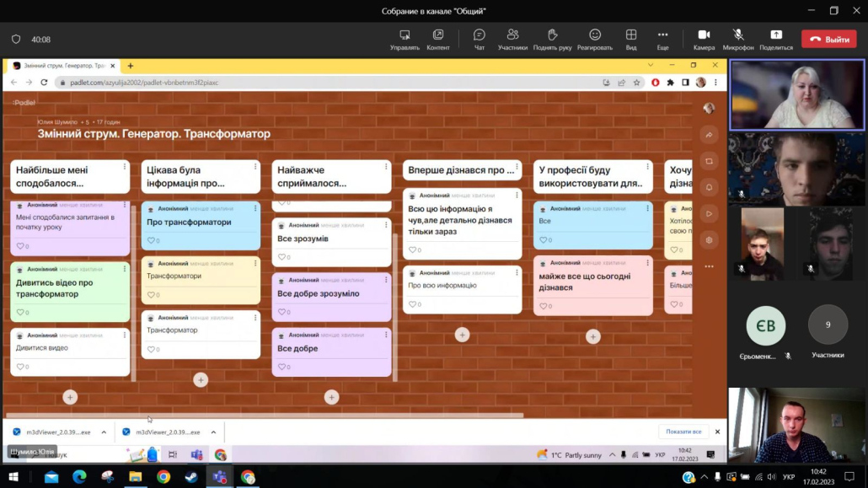Open the Reactions (Реагировать) menu
Image resolution: width=868 pixels, height=488 pixels.
tap(594, 35)
